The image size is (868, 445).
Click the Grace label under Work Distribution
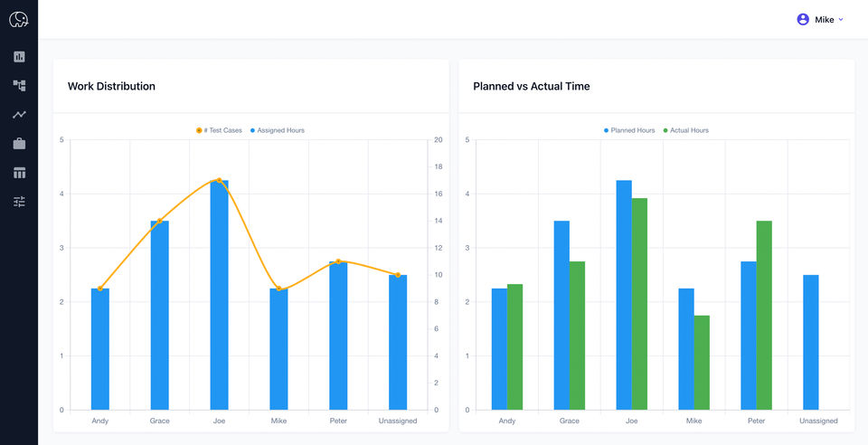[159, 421]
